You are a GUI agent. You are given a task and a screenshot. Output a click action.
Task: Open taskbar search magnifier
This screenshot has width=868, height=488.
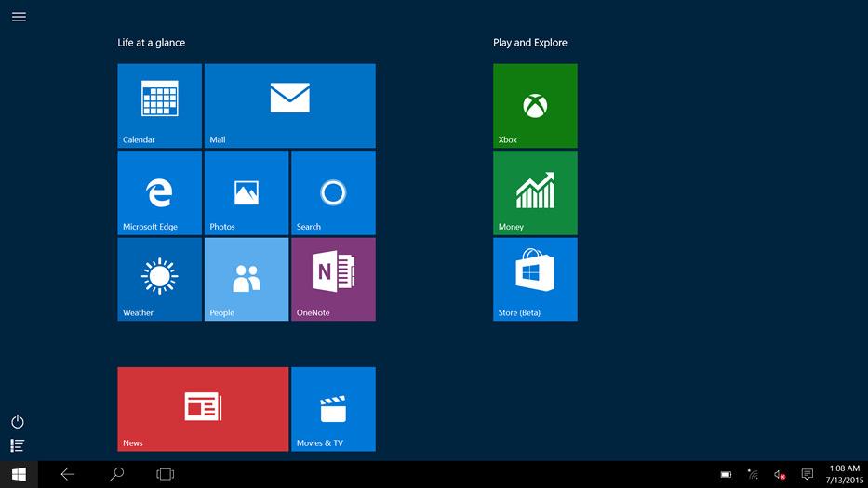(116, 474)
